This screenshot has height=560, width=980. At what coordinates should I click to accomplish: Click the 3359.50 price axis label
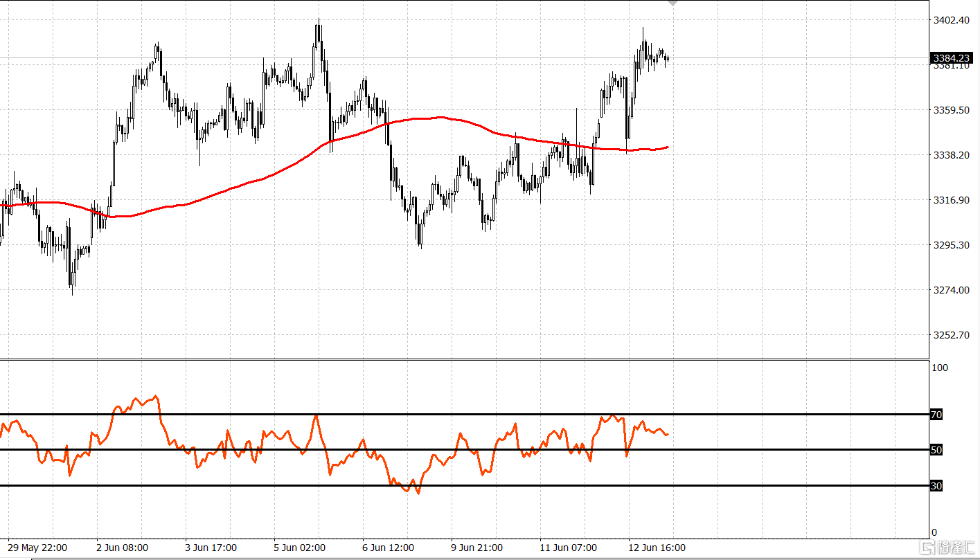click(951, 110)
